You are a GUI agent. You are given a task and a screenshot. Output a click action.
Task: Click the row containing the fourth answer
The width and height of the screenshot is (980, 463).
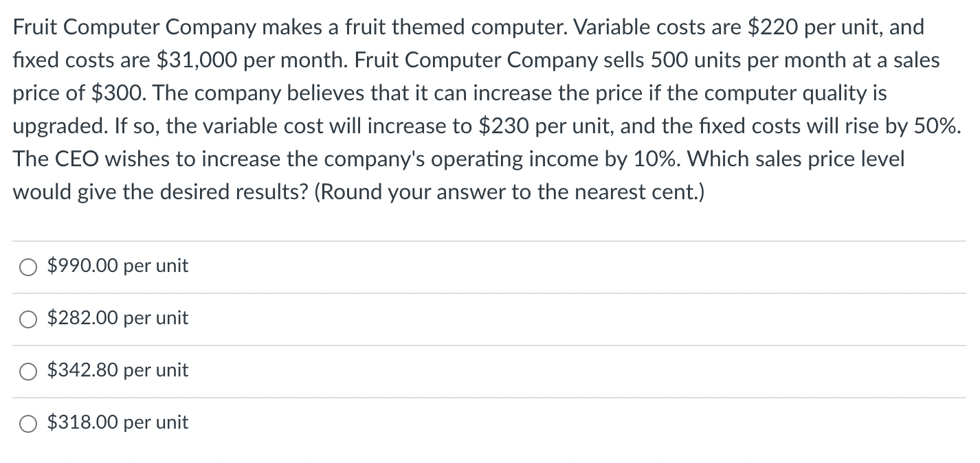[481, 423]
